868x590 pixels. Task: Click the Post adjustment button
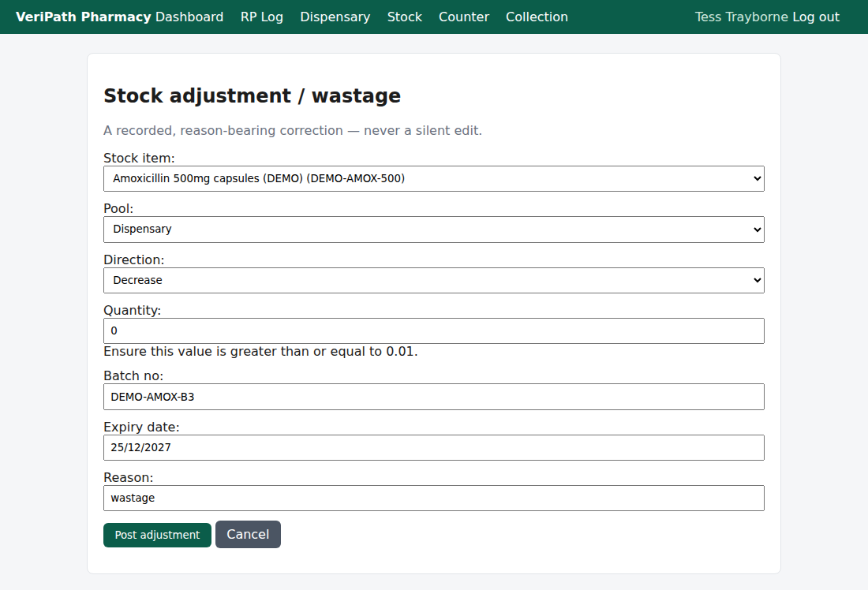157,535
